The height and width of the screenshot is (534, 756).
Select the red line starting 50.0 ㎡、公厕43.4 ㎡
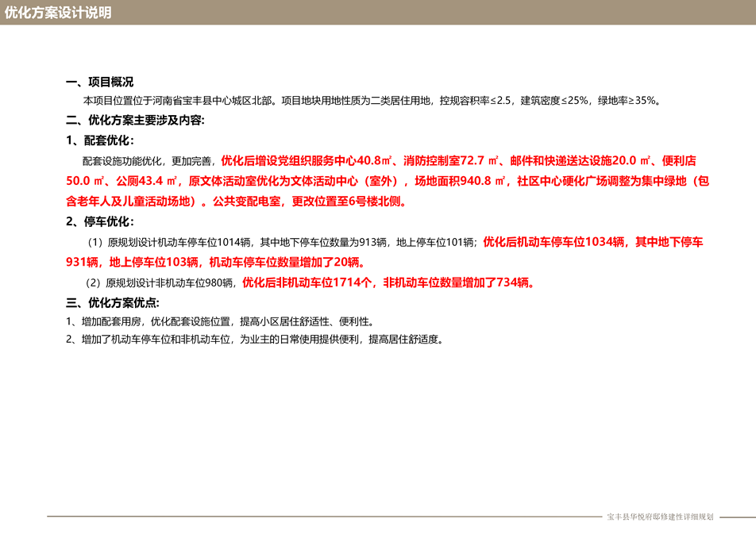[x=388, y=181]
